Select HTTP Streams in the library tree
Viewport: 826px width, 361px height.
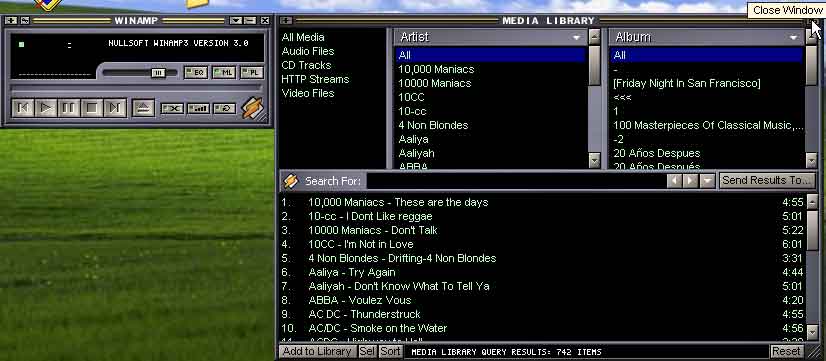[315, 79]
